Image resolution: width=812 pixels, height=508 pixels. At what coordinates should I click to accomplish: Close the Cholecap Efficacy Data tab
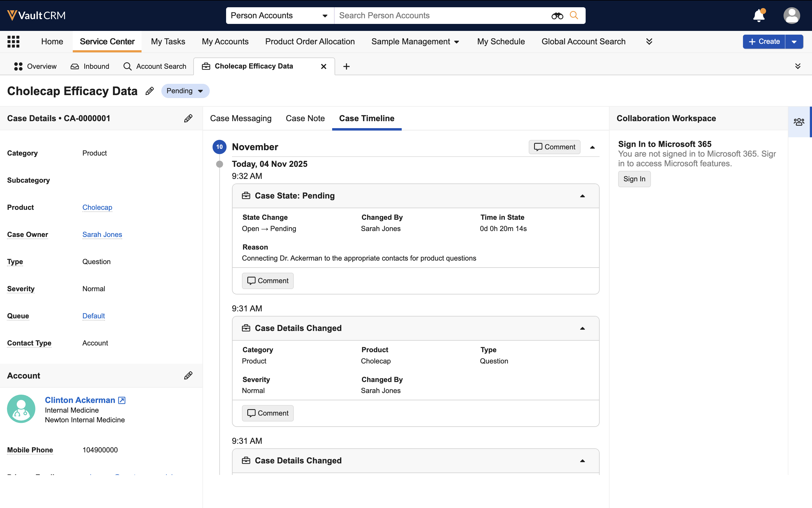(323, 67)
